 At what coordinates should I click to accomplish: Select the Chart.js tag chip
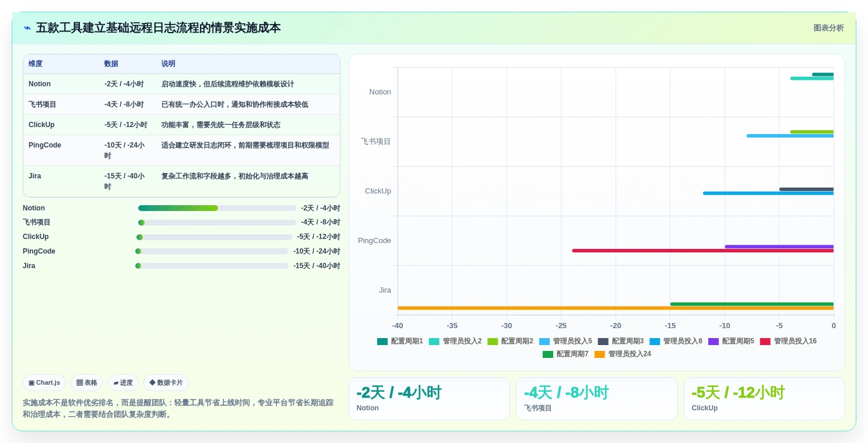click(44, 383)
